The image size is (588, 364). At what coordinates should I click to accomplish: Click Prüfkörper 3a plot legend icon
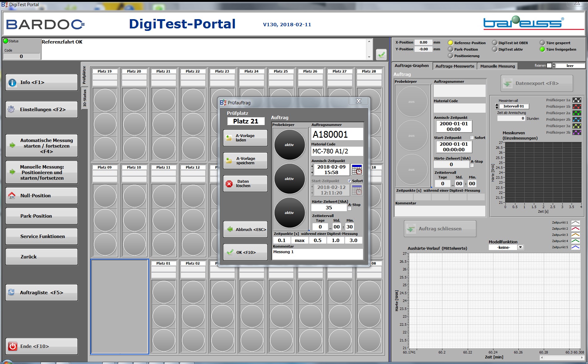click(577, 126)
